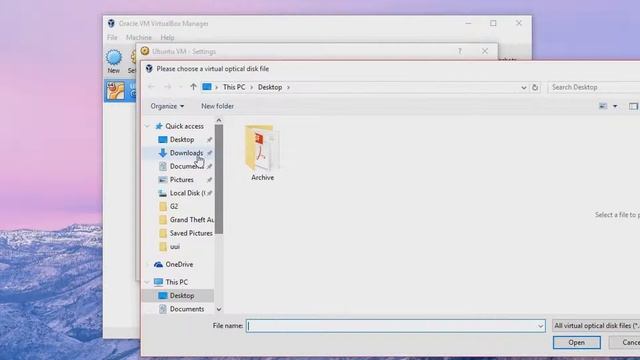Select This PC in navigation pane
This screenshot has width=640, height=360.
[176, 282]
